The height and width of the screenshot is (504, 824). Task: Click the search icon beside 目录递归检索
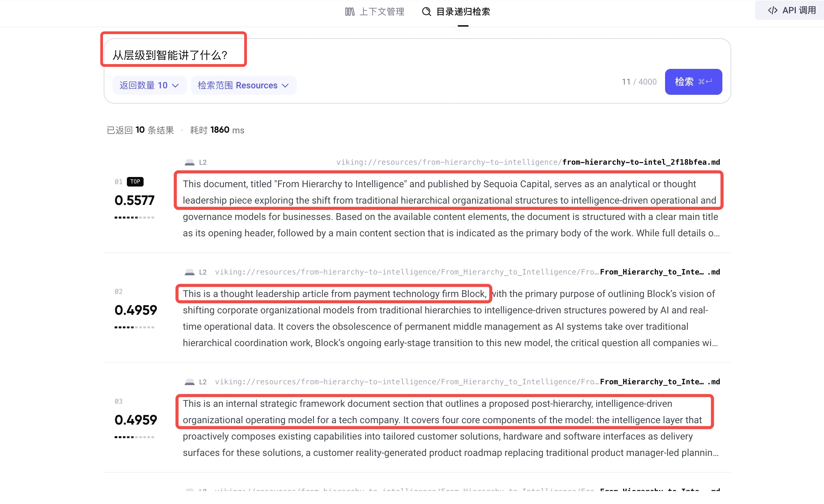point(426,12)
